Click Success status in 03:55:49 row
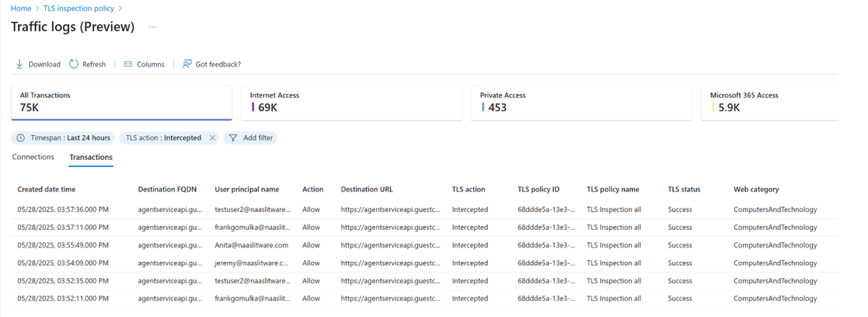 click(680, 245)
